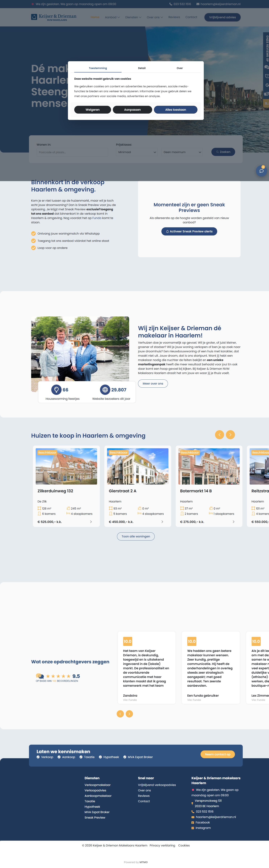Click the Powered by MTMO link
The image size is (269, 868).
[136, 862]
